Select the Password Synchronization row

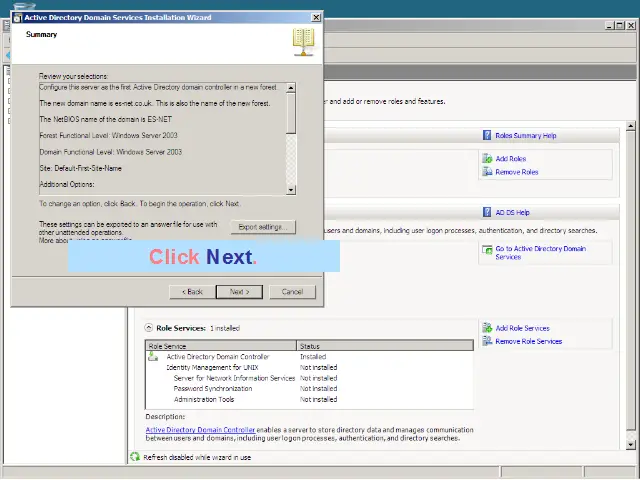tap(309, 389)
